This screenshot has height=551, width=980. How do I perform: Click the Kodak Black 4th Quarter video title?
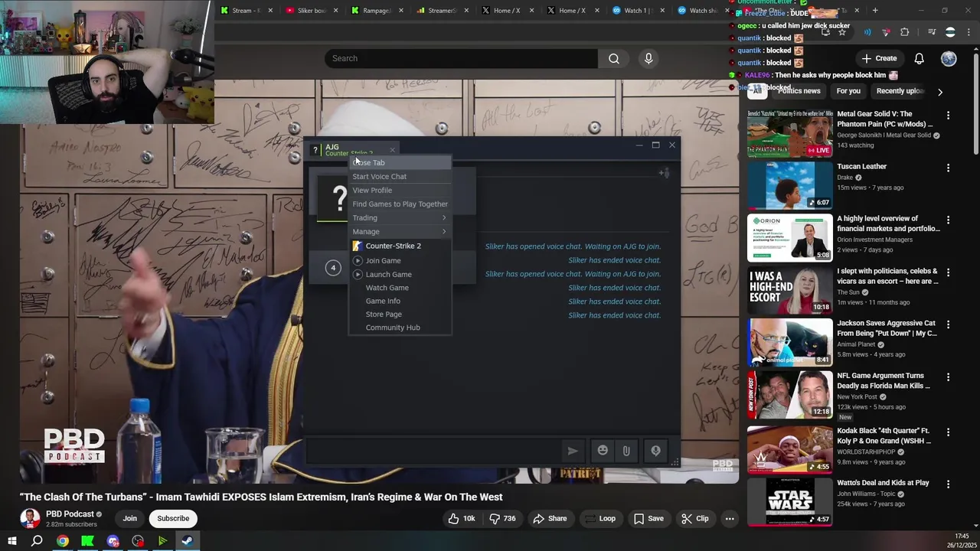(x=883, y=435)
